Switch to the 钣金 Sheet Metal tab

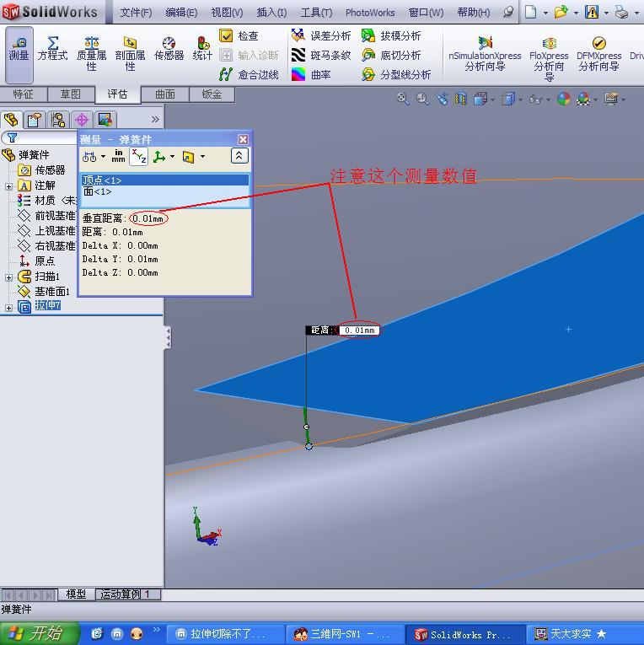click(212, 94)
